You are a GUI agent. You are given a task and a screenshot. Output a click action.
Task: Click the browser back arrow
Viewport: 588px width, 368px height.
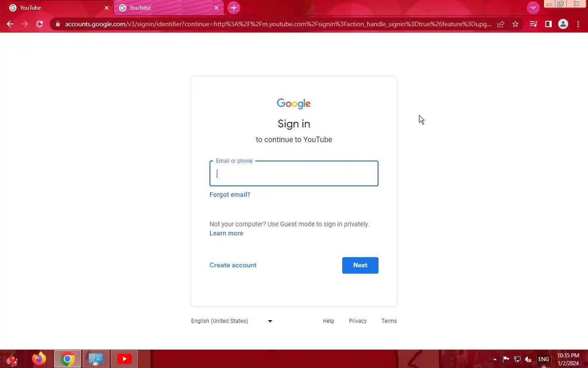click(x=10, y=24)
